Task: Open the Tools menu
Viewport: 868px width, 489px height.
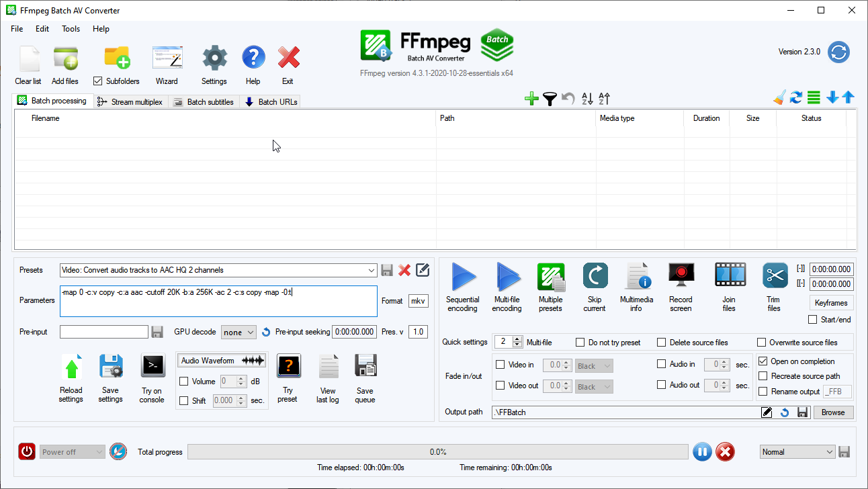Action: [x=71, y=29]
